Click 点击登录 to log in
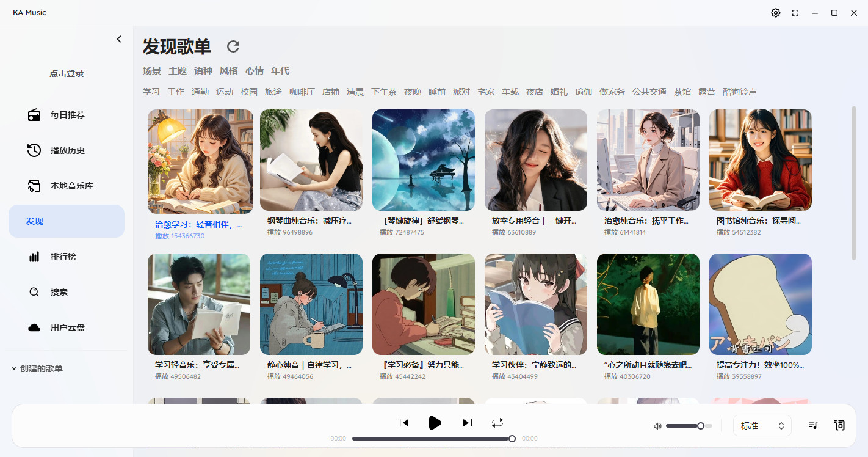 point(67,73)
